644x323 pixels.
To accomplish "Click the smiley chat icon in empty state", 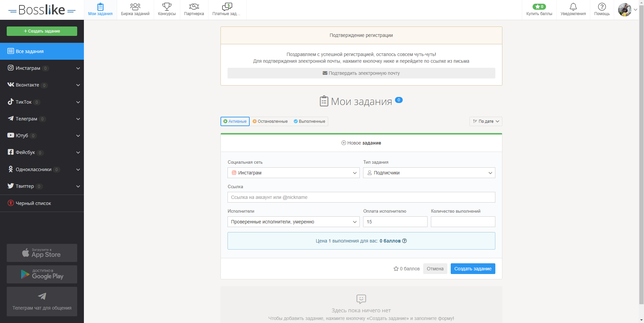I will pyautogui.click(x=361, y=299).
